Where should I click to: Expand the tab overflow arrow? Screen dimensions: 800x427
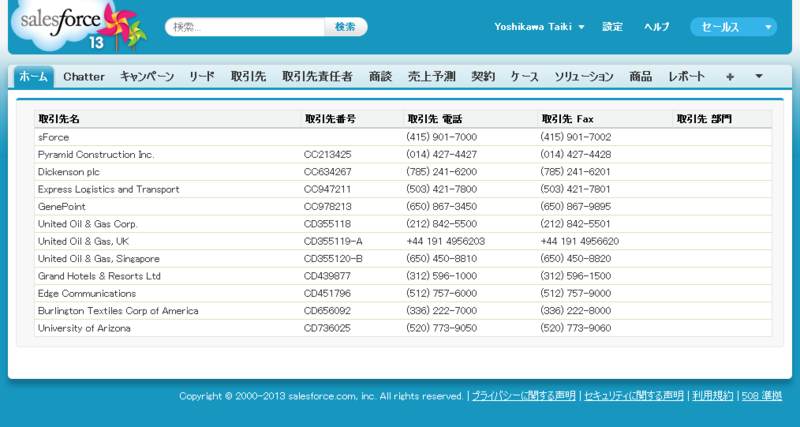click(759, 77)
